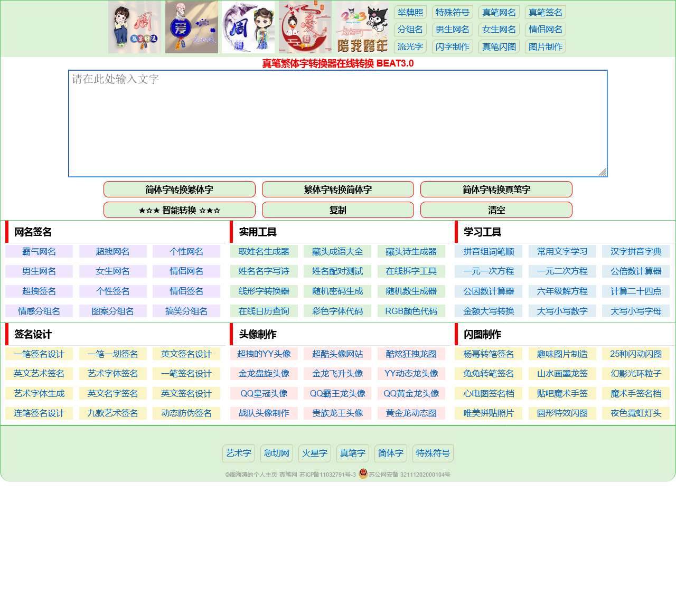Open the '夜色霓虹灯头' link
The width and height of the screenshot is (676, 616).
[x=636, y=413]
